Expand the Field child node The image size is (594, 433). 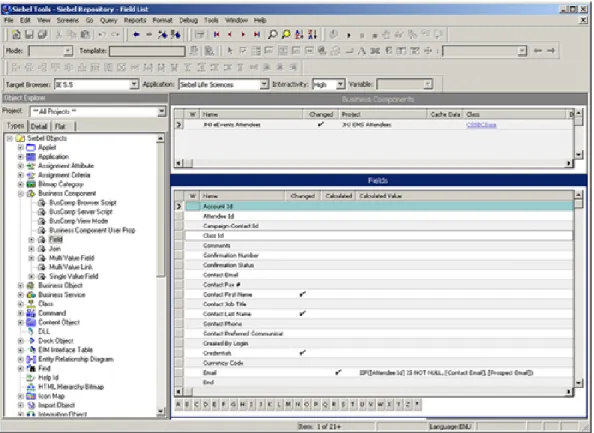[32, 239]
